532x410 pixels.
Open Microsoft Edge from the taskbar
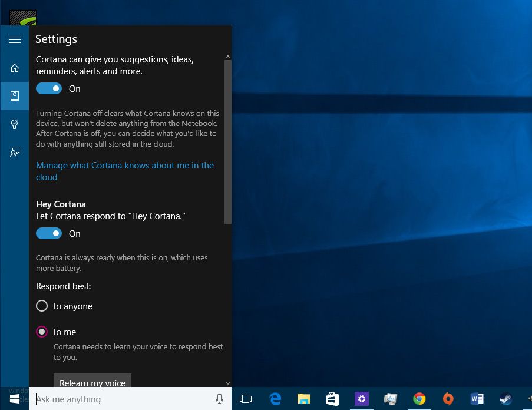click(275, 399)
